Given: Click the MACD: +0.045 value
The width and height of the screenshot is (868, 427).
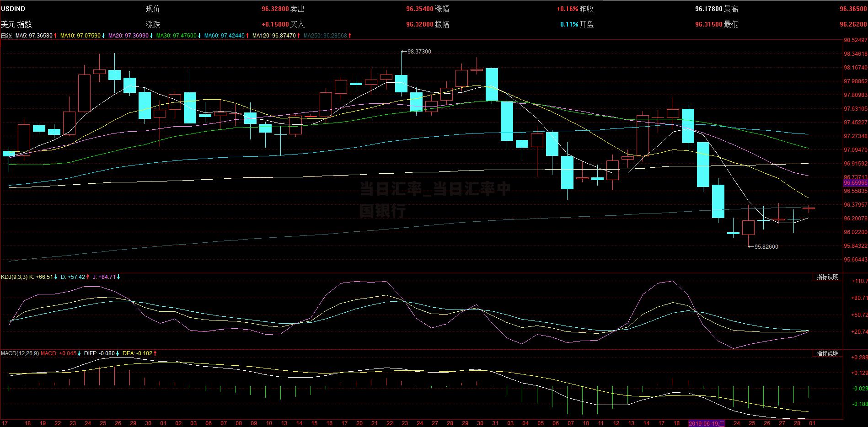Looking at the screenshot, I should point(59,353).
